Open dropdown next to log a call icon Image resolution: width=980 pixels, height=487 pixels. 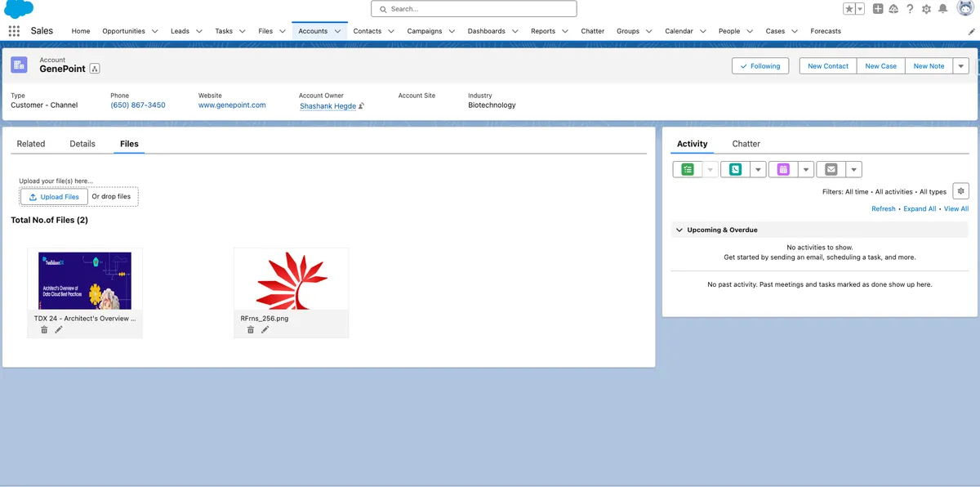click(x=759, y=169)
